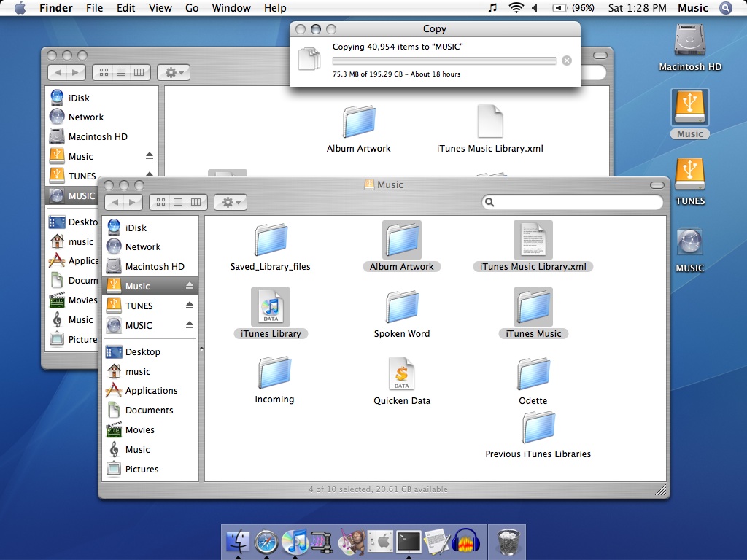747x560 pixels.
Task: Select the Spoken Word folder
Action: click(401, 307)
